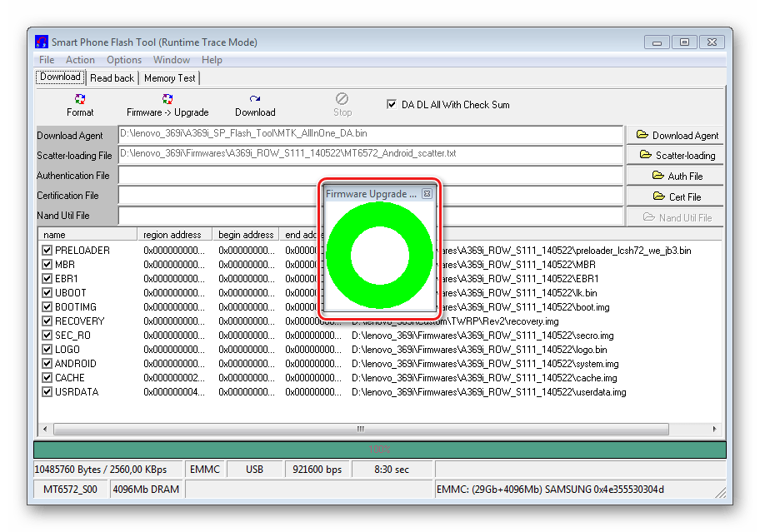Uncheck the PRELOADER partition checkbox
760x532 pixels.
click(47, 251)
